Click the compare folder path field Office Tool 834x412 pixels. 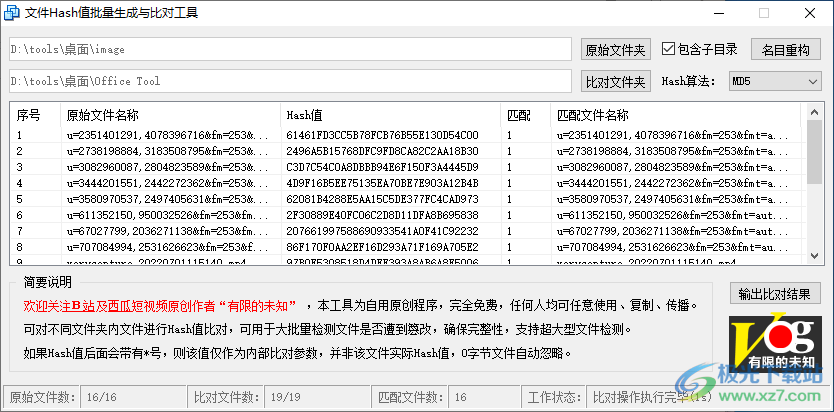tap(290, 81)
